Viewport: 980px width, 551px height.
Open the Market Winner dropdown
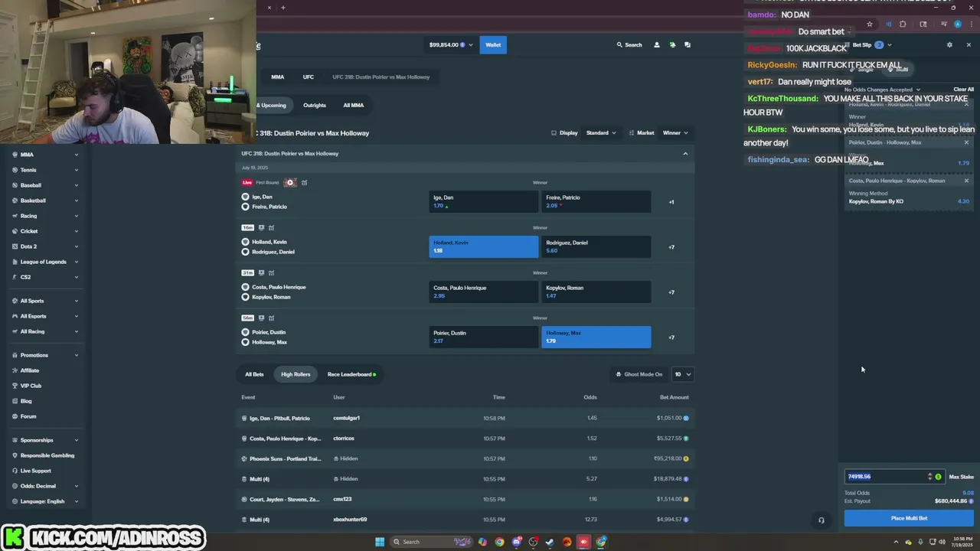(x=675, y=133)
